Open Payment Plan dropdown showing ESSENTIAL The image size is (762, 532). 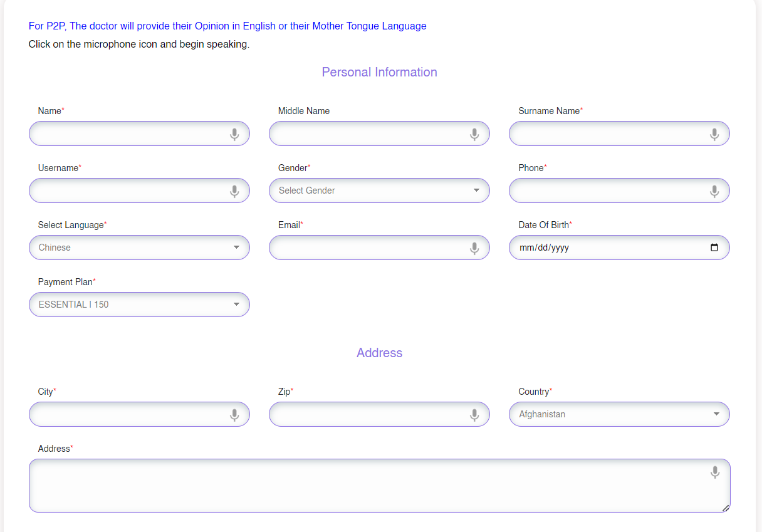click(x=139, y=305)
